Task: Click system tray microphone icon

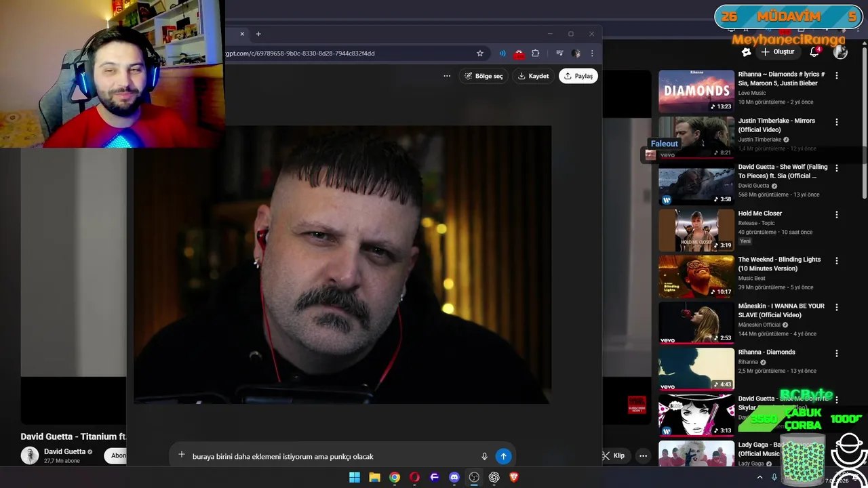Action: (x=774, y=477)
